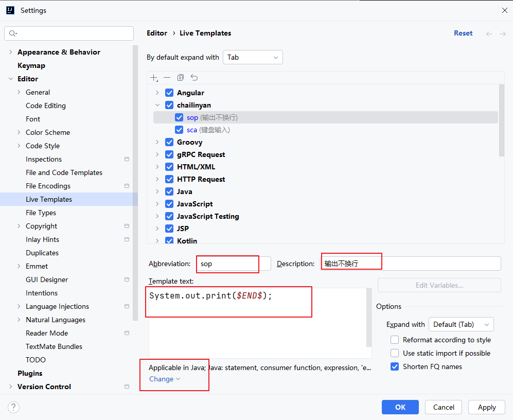Disable the sop template checkbox
513x420 pixels.
click(179, 117)
